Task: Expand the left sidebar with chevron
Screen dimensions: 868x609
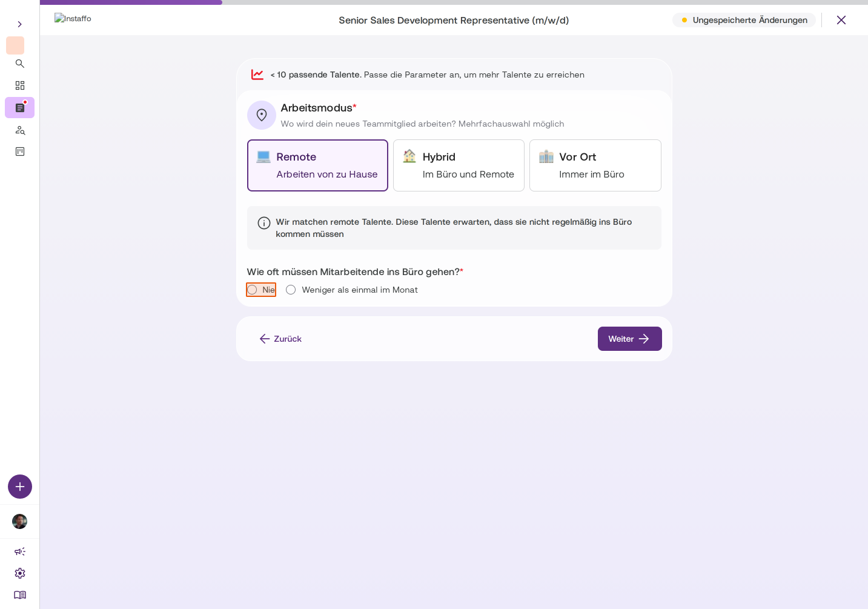Action: (x=19, y=24)
